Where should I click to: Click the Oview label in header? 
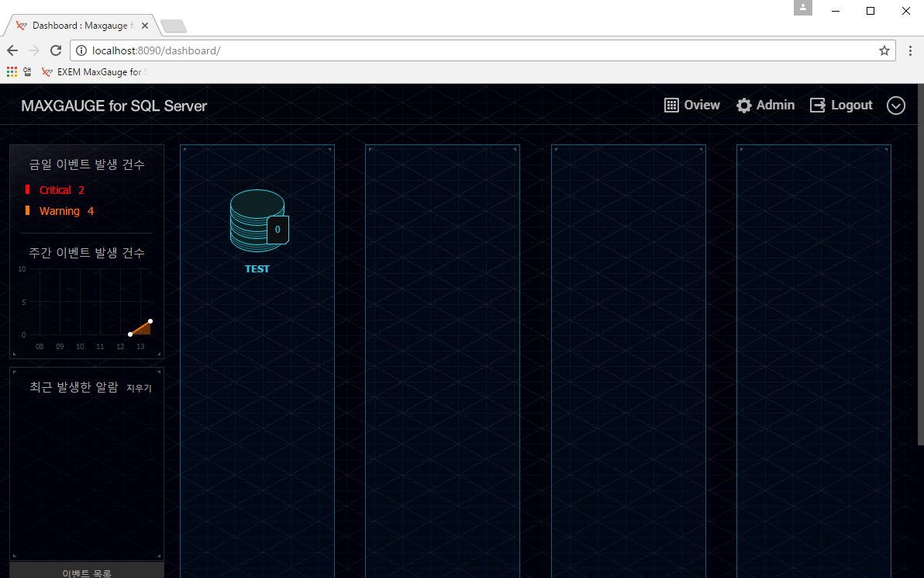click(702, 105)
